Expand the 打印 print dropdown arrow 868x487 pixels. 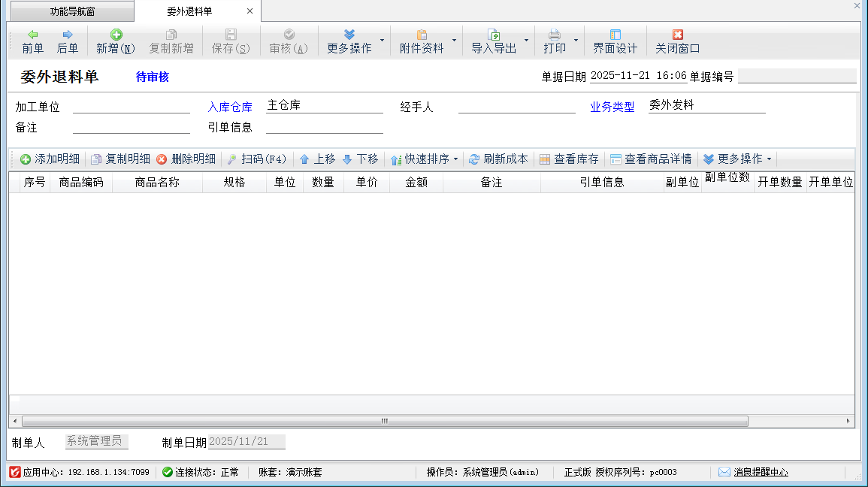point(576,41)
